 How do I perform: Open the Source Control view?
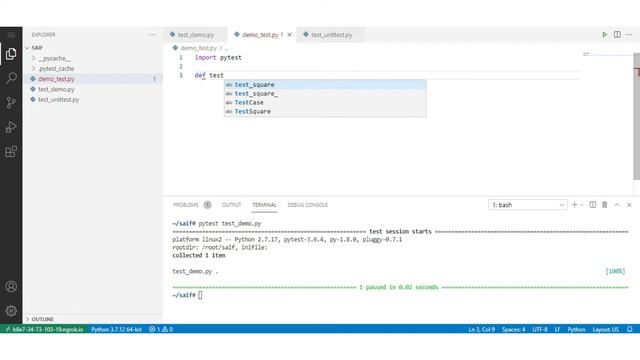(x=11, y=102)
